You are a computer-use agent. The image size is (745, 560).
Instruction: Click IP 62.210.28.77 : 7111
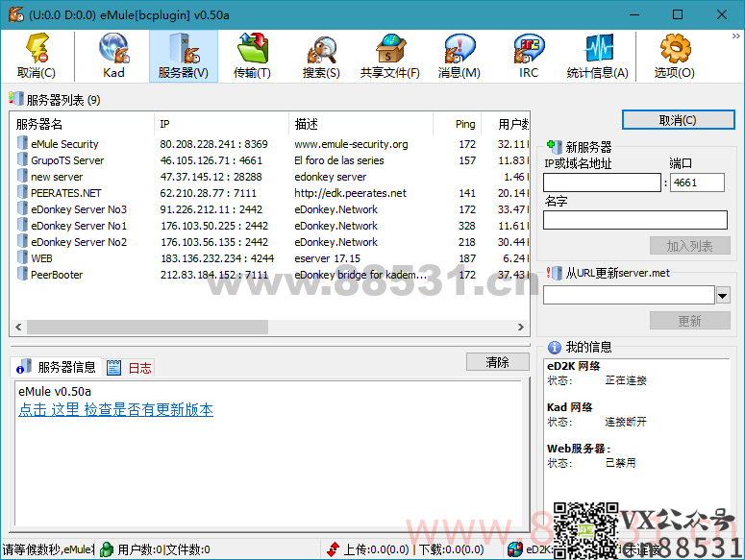tap(208, 193)
